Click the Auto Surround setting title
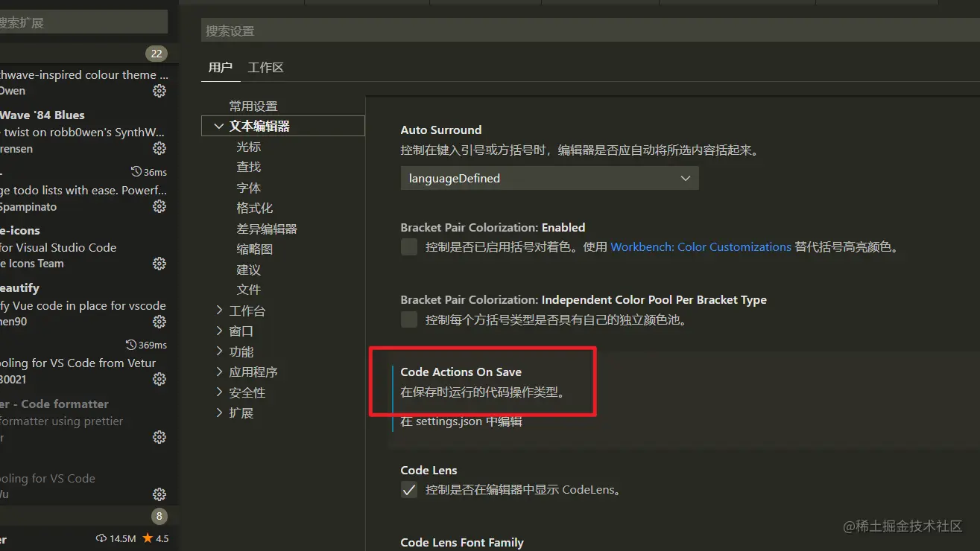980x551 pixels. (x=441, y=130)
